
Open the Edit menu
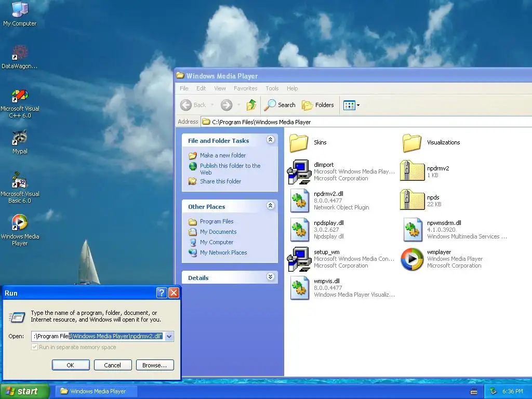[201, 88]
